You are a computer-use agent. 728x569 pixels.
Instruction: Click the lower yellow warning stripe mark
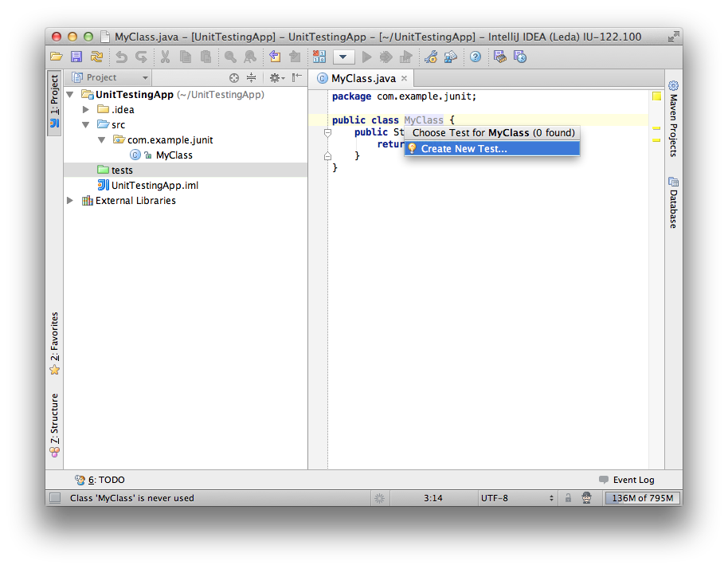tap(656, 139)
